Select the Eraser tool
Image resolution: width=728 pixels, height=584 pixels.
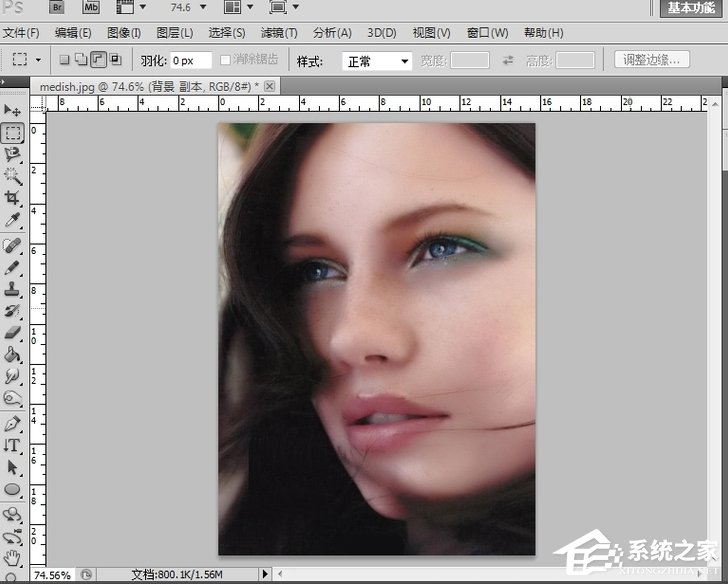pyautogui.click(x=12, y=332)
